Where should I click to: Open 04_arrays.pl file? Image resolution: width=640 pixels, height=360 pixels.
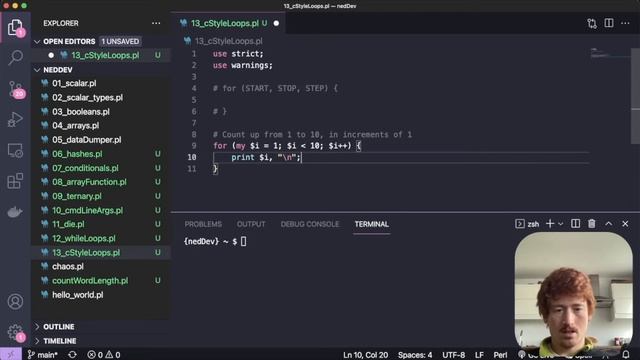click(x=75, y=126)
